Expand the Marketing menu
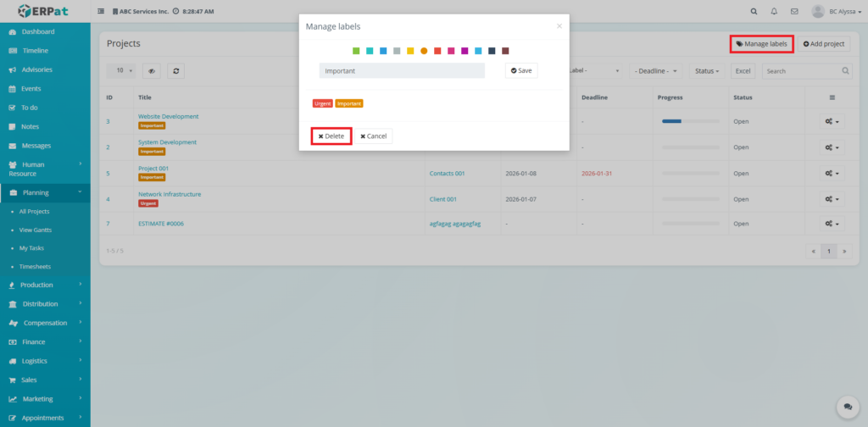Viewport: 868px width, 427px height. point(45,399)
